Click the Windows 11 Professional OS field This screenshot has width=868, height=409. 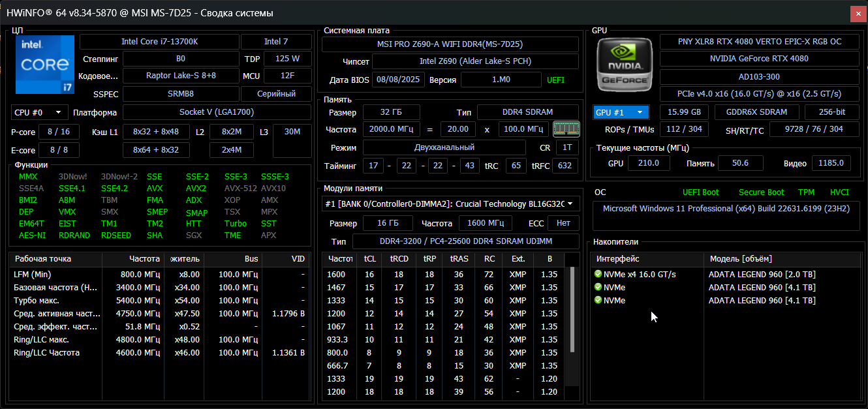point(726,216)
